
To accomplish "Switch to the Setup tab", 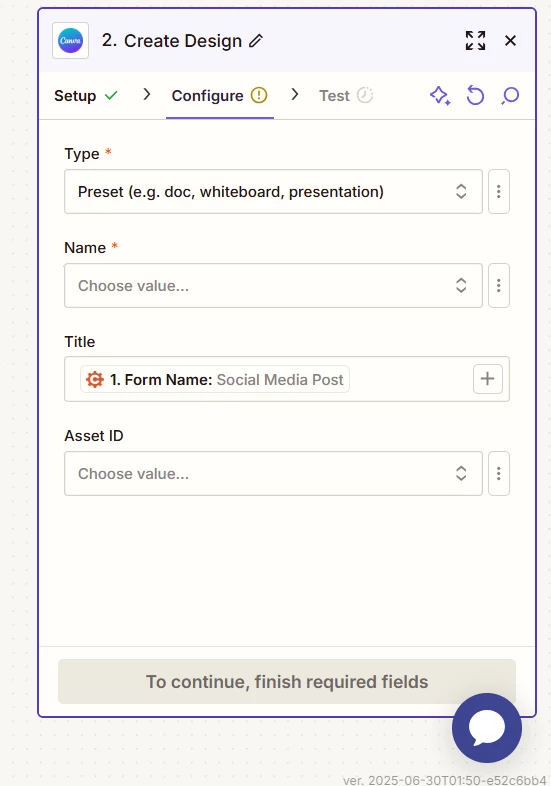I will coord(86,95).
